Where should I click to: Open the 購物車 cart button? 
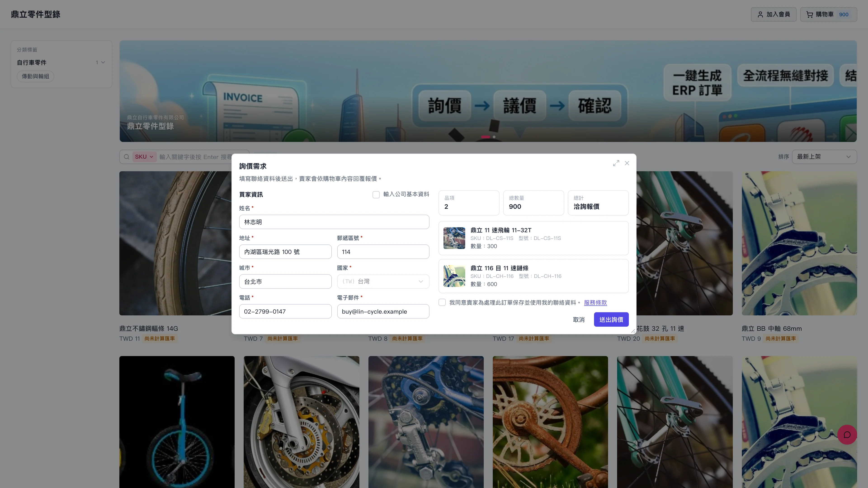click(x=828, y=14)
